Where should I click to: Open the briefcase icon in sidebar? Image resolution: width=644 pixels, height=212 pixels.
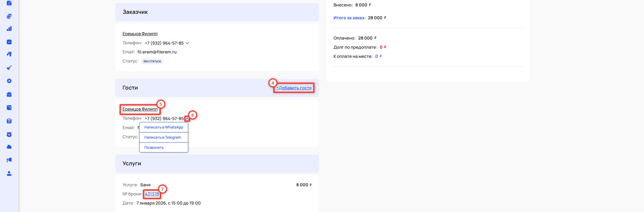9,95
